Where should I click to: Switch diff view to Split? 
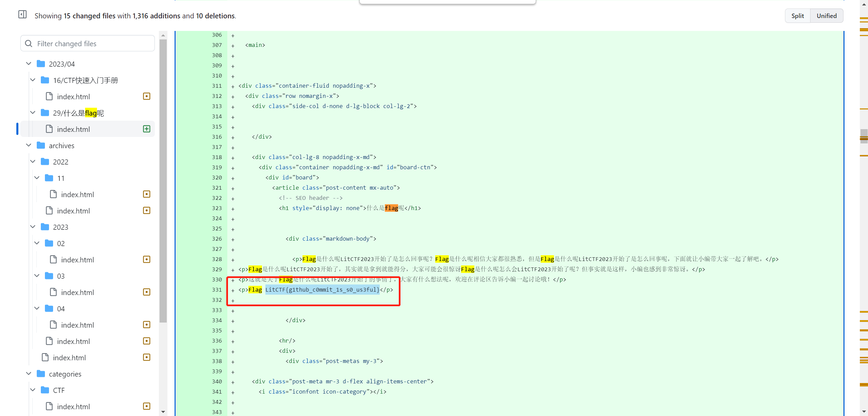797,16
